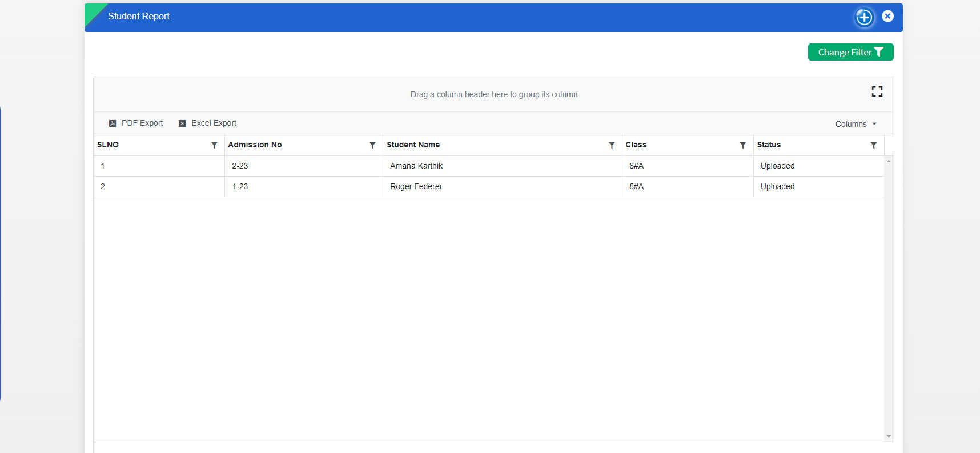
Task: Click the grid scrollbar up arrow
Action: tap(889, 161)
